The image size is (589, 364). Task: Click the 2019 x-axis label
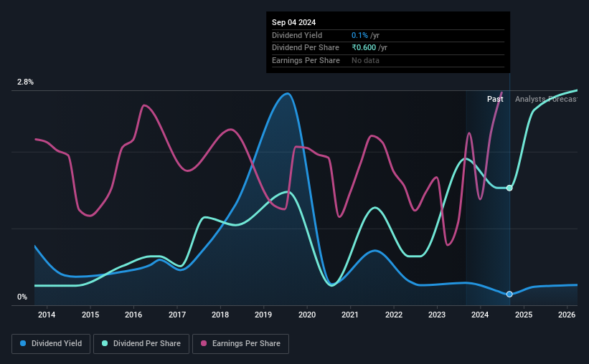[x=263, y=315]
